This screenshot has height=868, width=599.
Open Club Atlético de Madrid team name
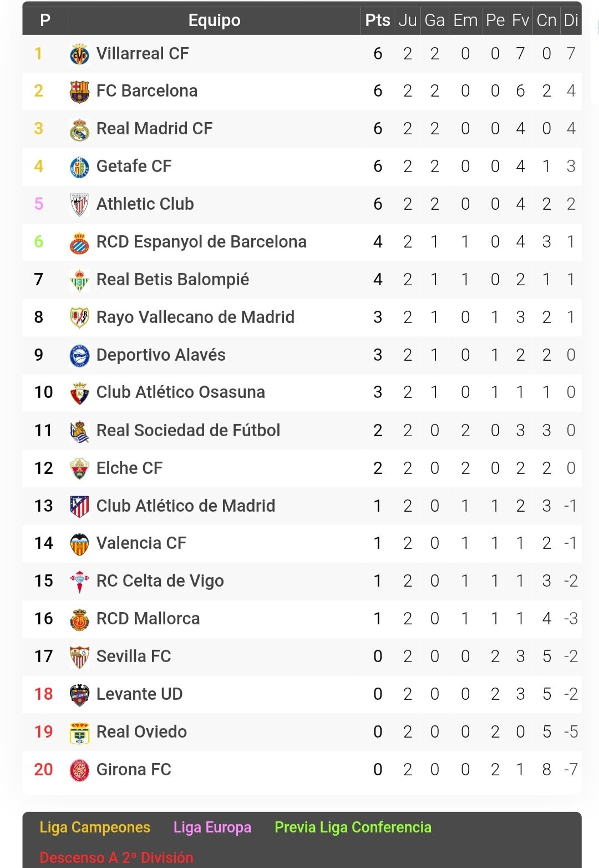186,506
